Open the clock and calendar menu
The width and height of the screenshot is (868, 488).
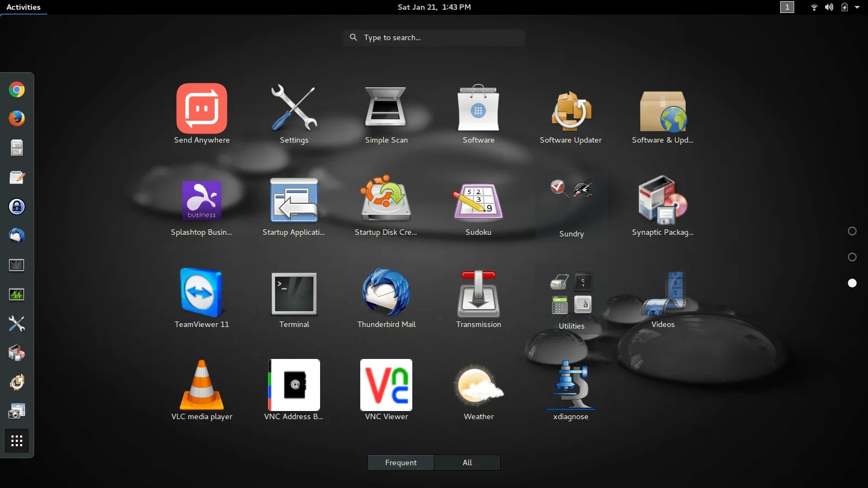[434, 7]
